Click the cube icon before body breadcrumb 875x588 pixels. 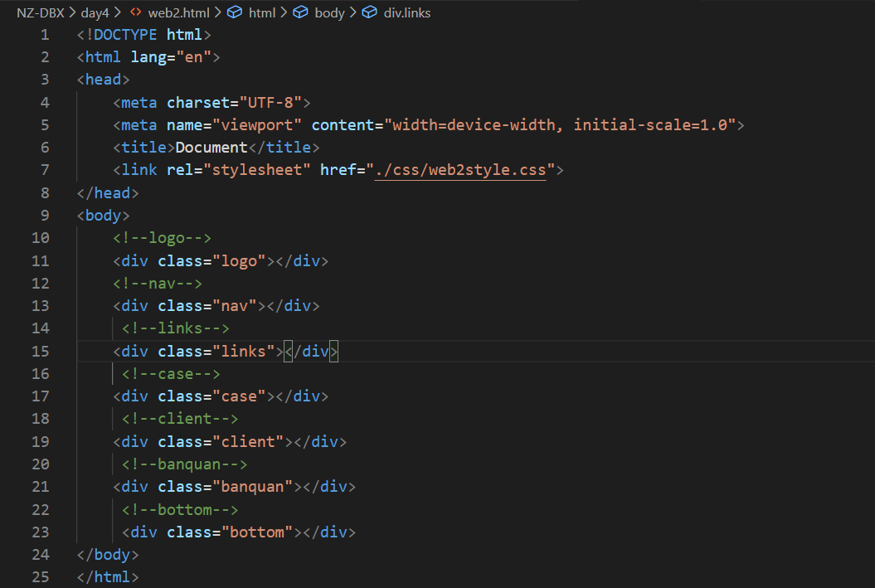point(301,12)
